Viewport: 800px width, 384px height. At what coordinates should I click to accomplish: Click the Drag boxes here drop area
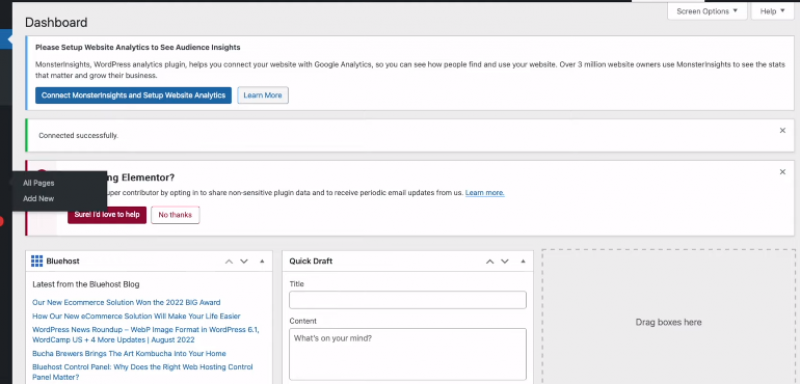tap(668, 317)
